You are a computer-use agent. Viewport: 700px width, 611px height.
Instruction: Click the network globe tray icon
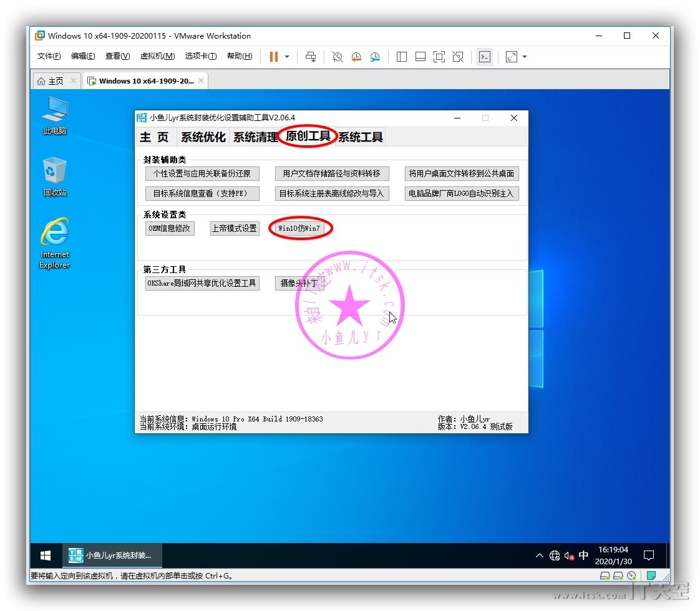[555, 556]
